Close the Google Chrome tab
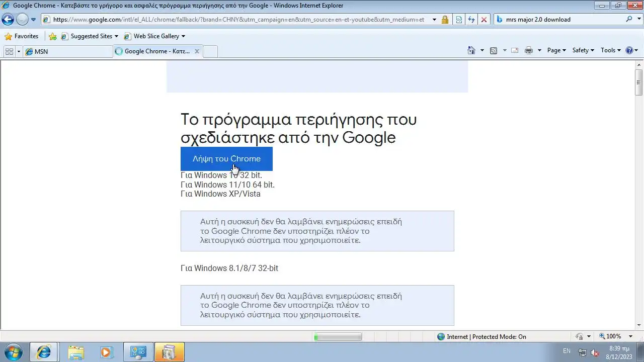 point(197,51)
